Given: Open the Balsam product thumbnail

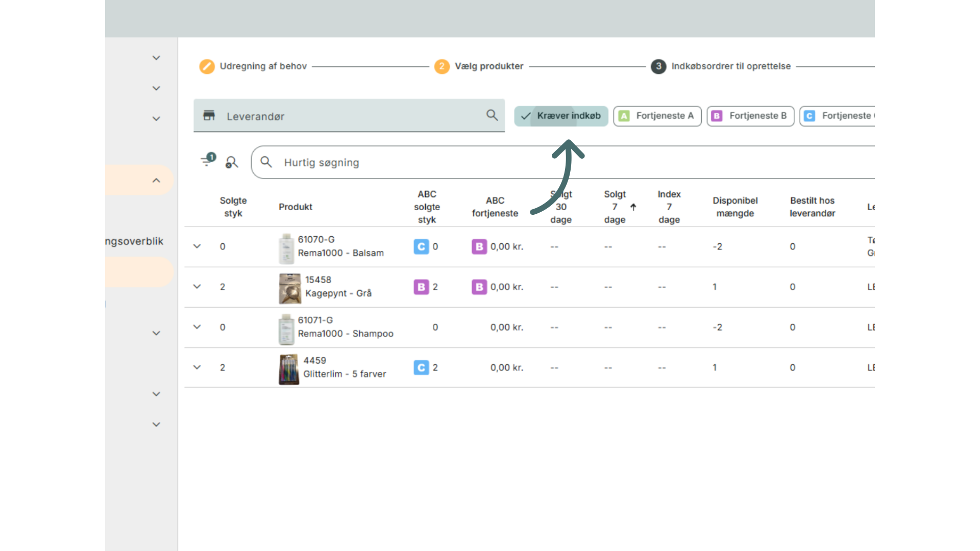Looking at the screenshot, I should 286,248.
